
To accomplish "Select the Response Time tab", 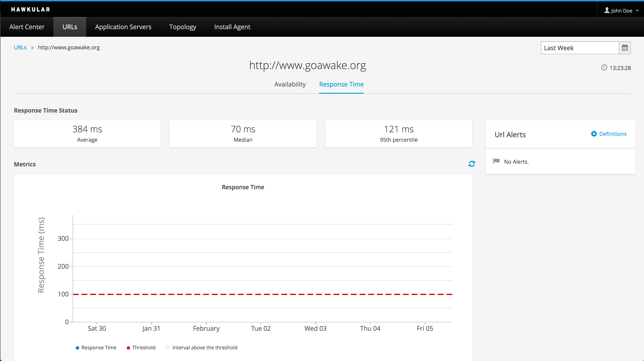I will tap(341, 84).
